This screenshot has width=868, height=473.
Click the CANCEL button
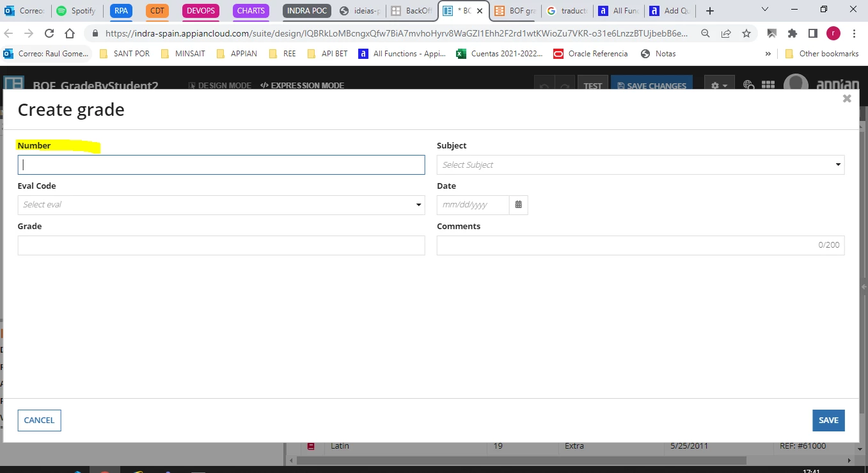pos(39,421)
